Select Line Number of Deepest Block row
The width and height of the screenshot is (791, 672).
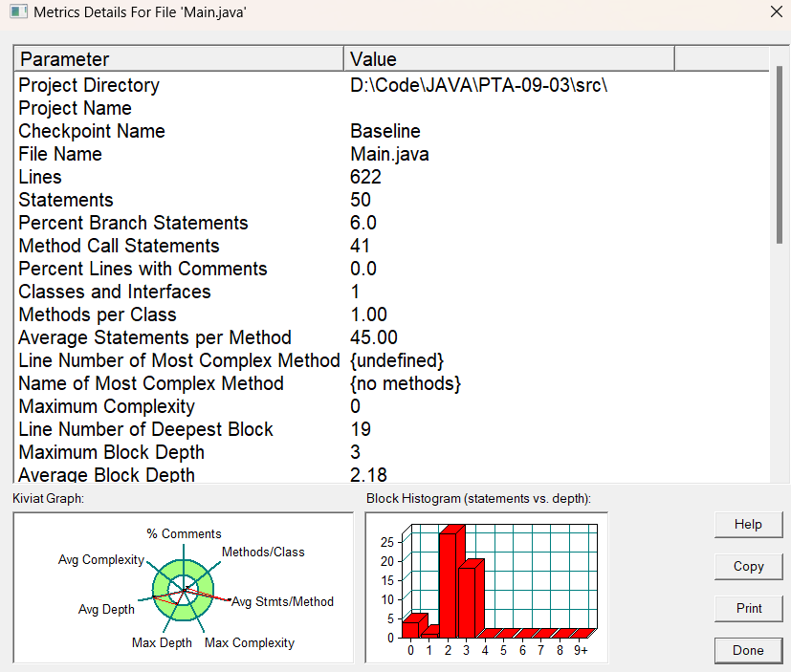391,429
